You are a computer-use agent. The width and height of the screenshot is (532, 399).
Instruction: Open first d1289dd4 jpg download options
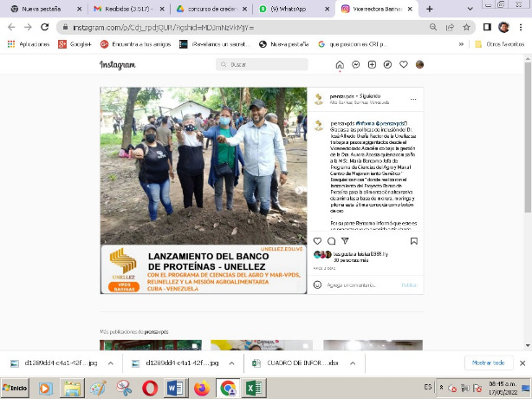point(111,363)
